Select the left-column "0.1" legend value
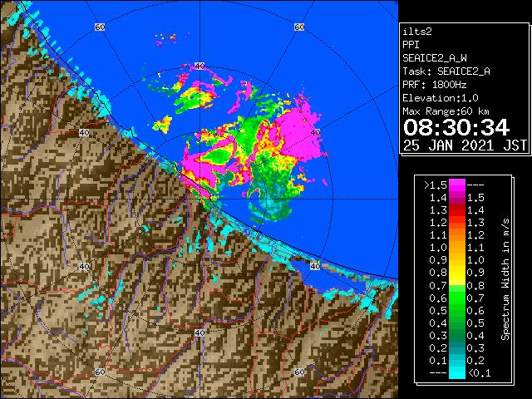The height and width of the screenshot is (399, 532). point(438,361)
